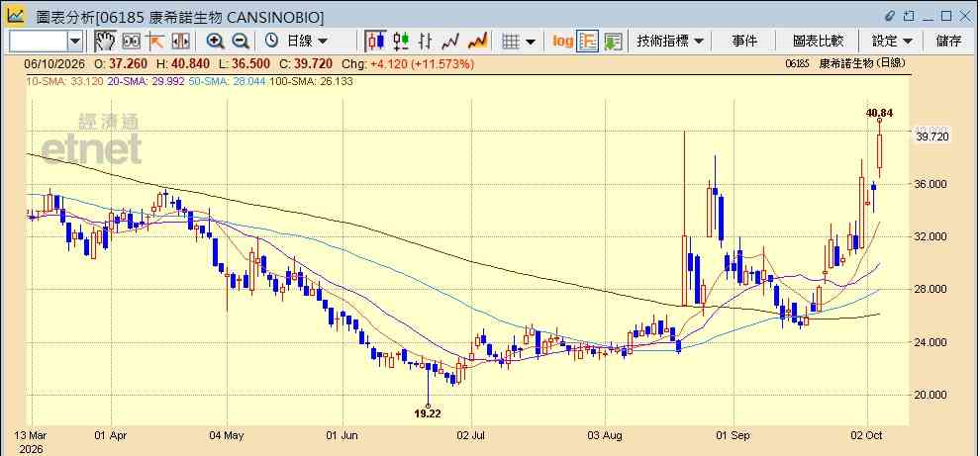The height and width of the screenshot is (456, 980).
Task: Switch to OHLC bar chart type
Action: coord(425,42)
